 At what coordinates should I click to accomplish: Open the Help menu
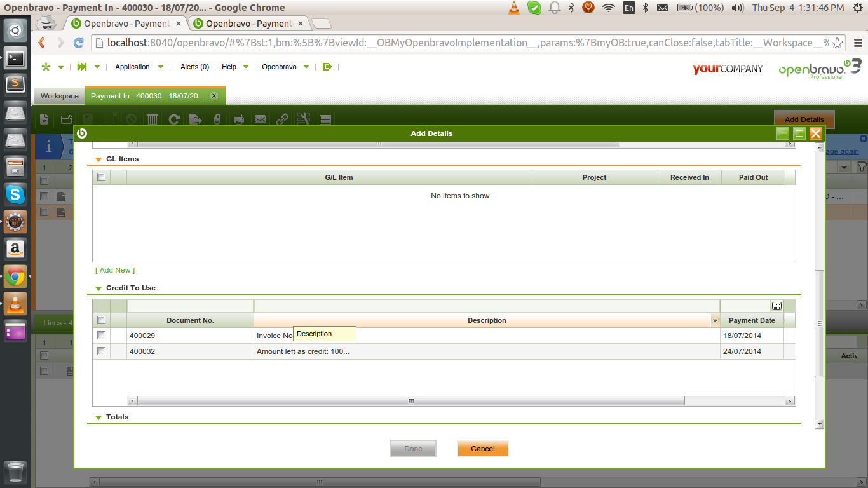pyautogui.click(x=229, y=67)
